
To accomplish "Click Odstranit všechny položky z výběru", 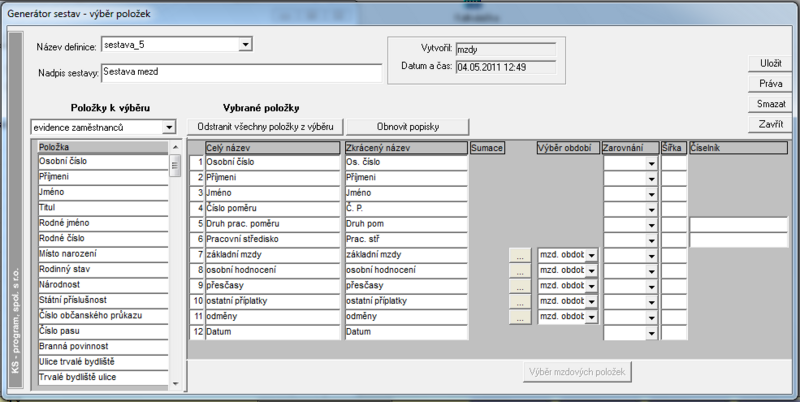I will click(265, 127).
